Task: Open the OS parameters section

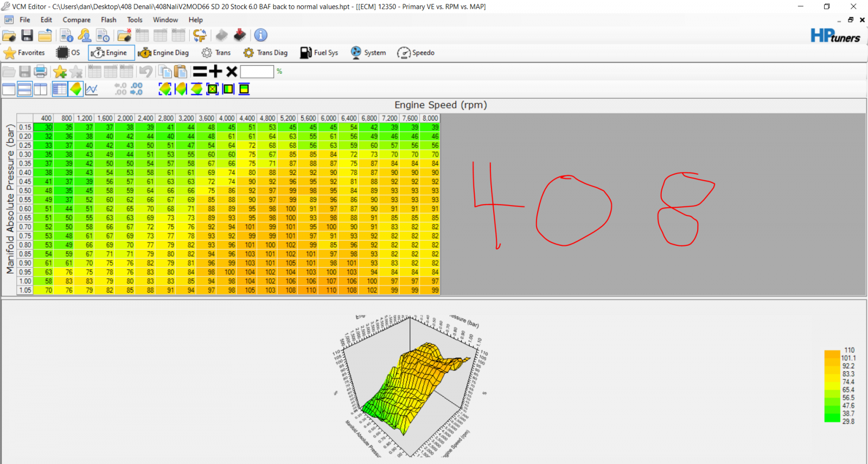Action: click(x=69, y=53)
